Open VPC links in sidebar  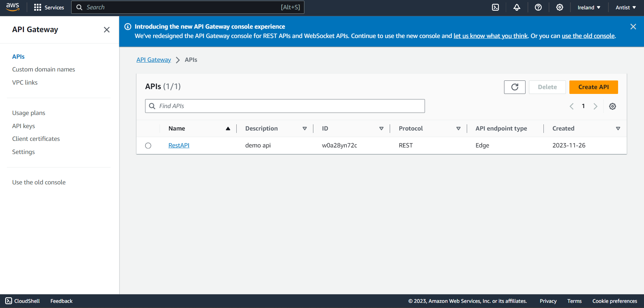click(x=25, y=83)
